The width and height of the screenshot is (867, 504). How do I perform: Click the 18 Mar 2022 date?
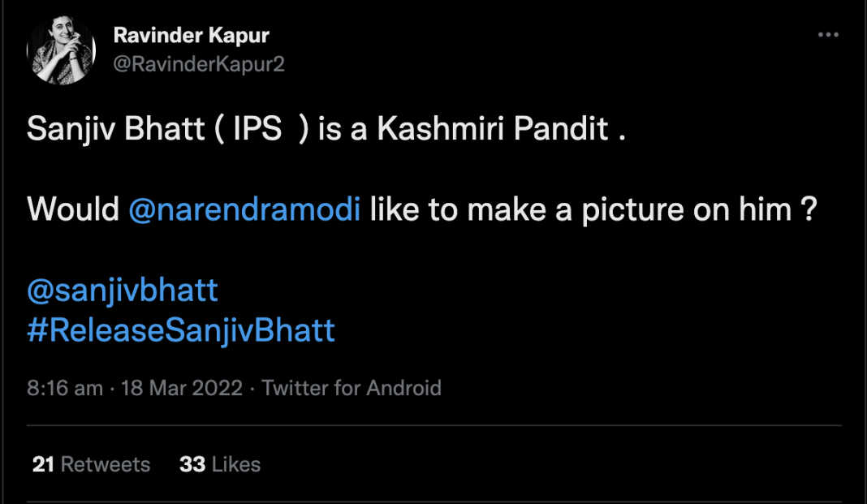coord(182,388)
